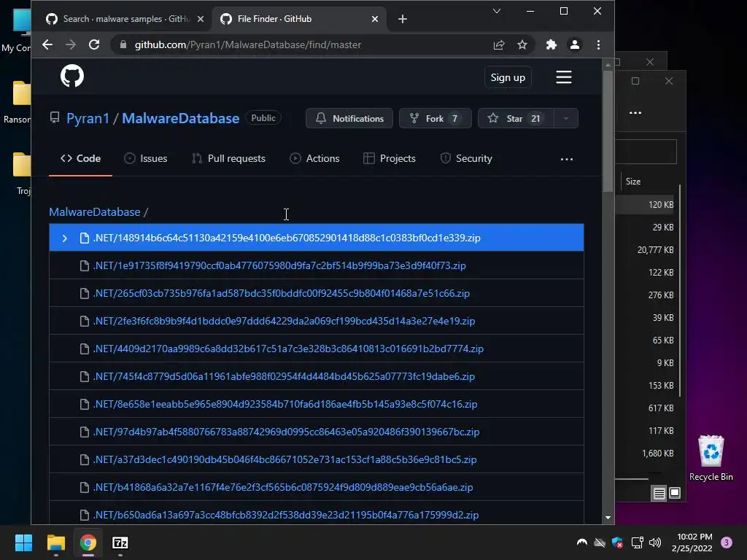Open Chrome extensions puzzle icon
The width and height of the screenshot is (747, 560).
coord(551,44)
